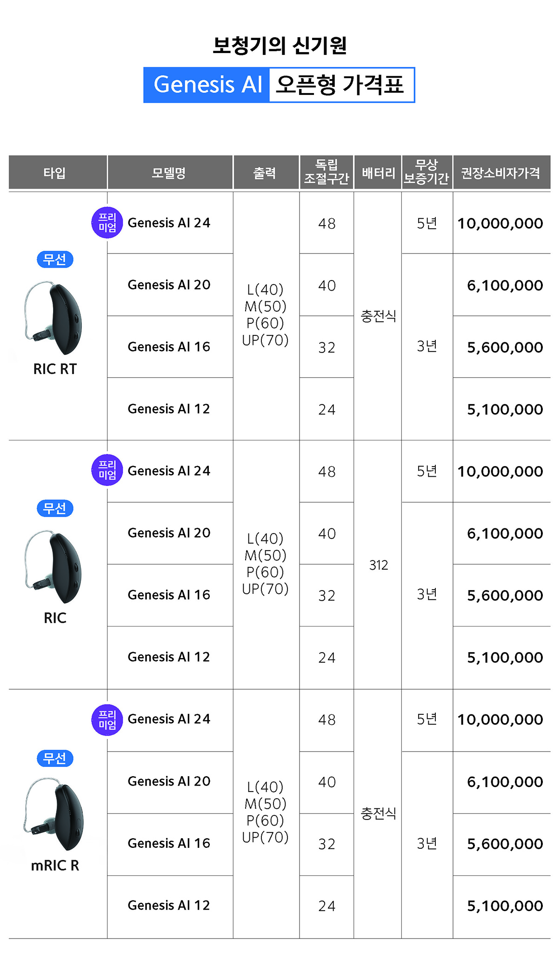Click the 출력 column header
Screen dimensions: 560x966
pos(265,173)
